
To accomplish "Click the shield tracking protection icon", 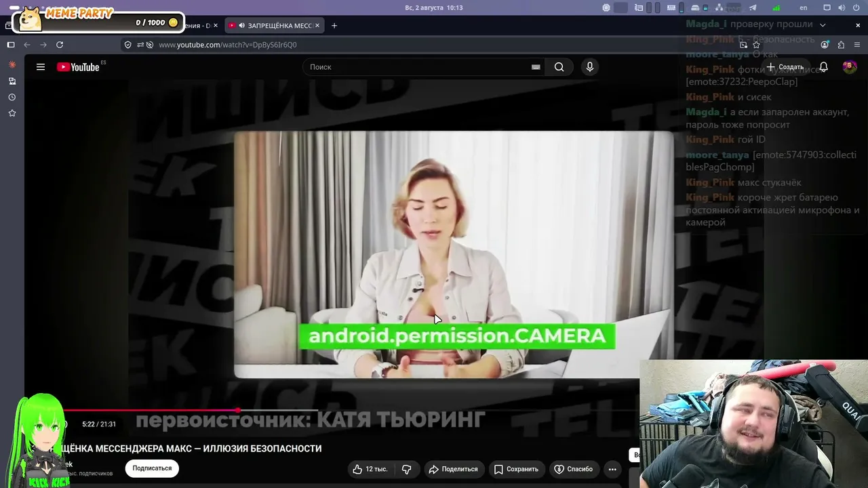I will pos(128,45).
